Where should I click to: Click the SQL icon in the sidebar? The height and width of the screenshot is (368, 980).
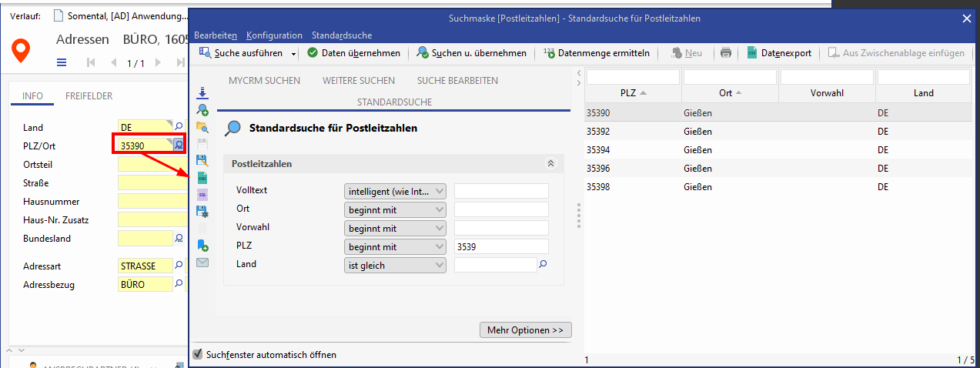coord(202,195)
